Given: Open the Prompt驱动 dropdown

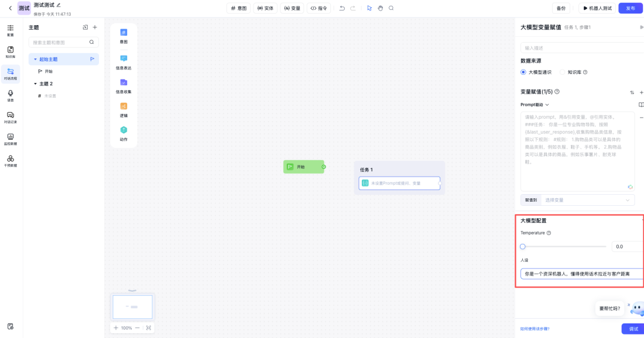Looking at the screenshot, I should click(535, 105).
